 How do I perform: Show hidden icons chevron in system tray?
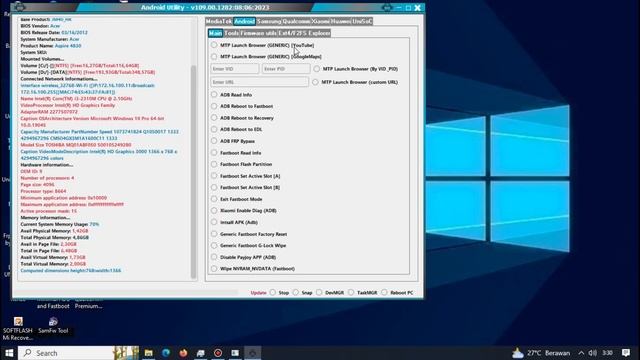pos(581,353)
